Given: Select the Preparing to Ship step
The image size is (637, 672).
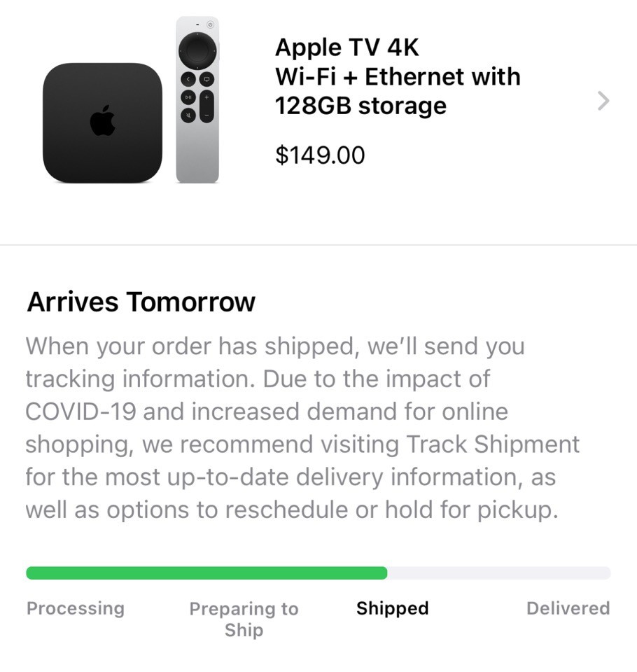Looking at the screenshot, I should (244, 619).
